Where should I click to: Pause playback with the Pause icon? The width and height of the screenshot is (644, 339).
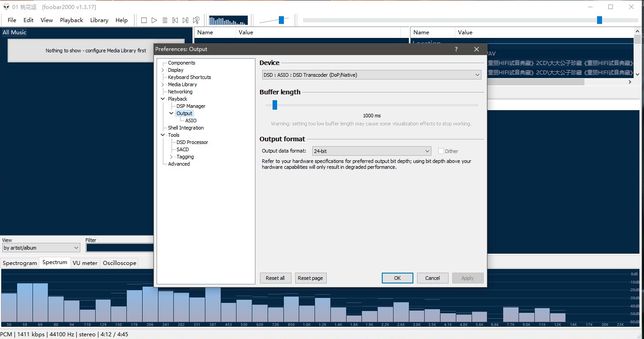tap(165, 20)
